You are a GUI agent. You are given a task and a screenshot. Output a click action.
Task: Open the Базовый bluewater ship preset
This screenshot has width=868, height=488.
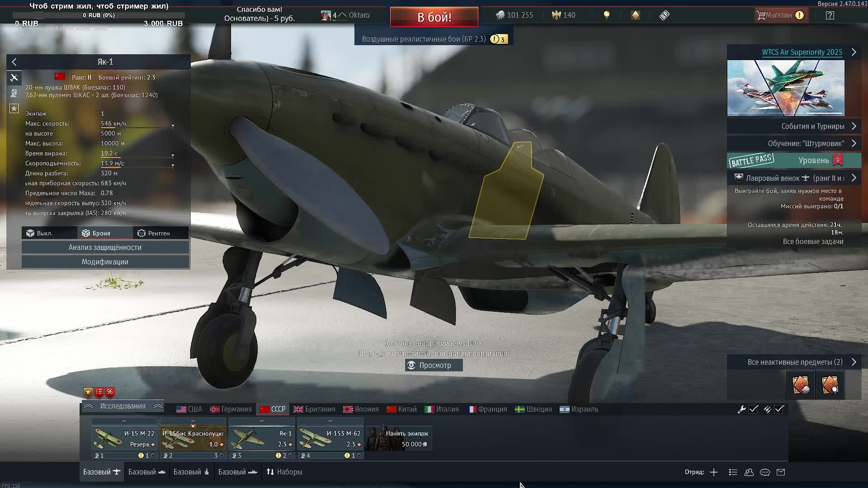[192, 472]
